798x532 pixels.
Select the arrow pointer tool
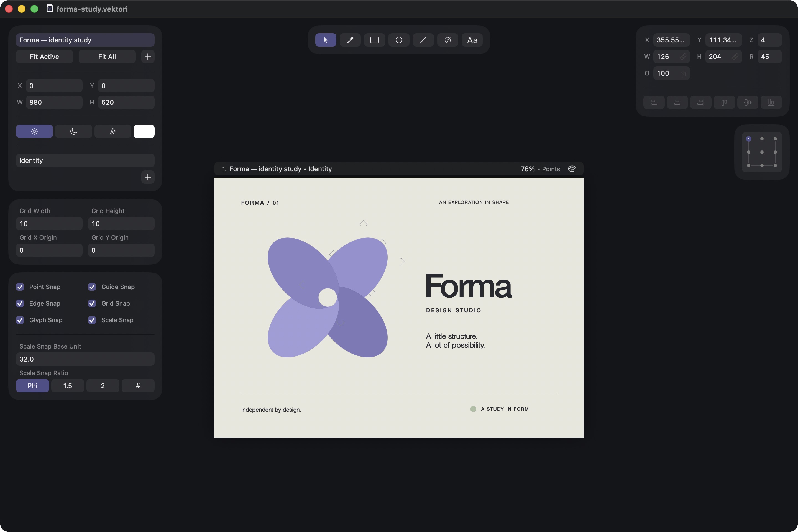coord(325,40)
